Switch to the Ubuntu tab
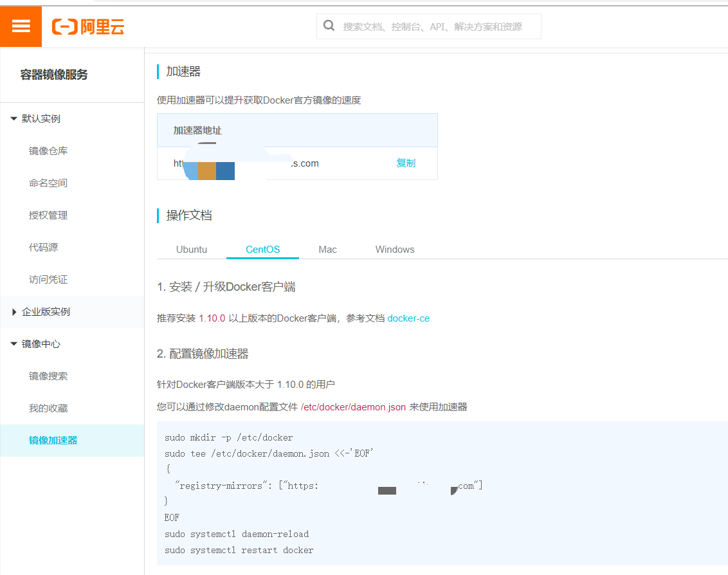The image size is (728, 575). [x=191, y=250]
